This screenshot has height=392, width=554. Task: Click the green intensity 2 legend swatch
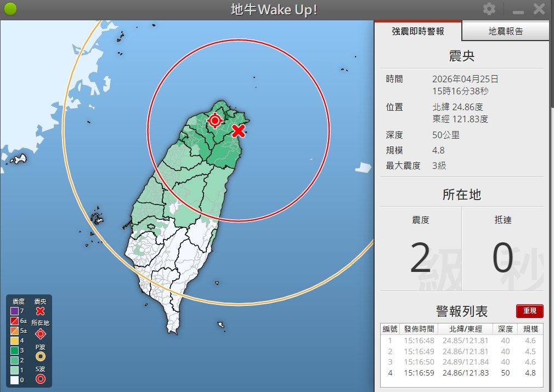[14, 361]
